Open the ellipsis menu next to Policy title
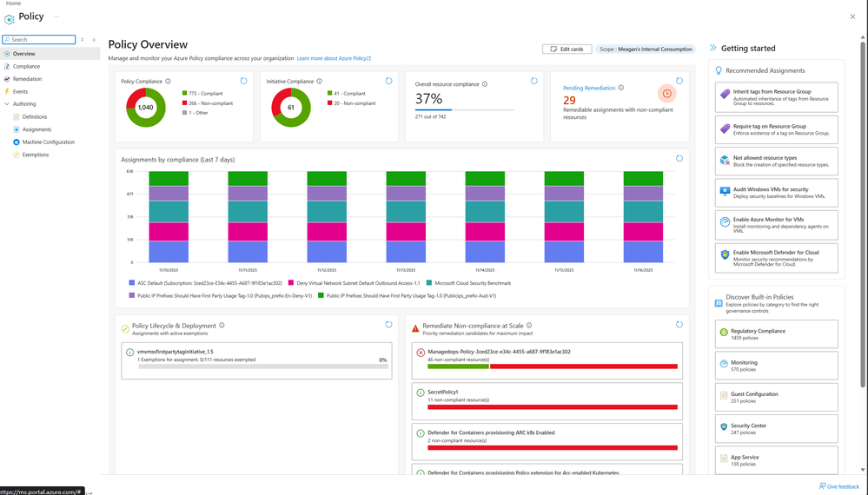 56,16
